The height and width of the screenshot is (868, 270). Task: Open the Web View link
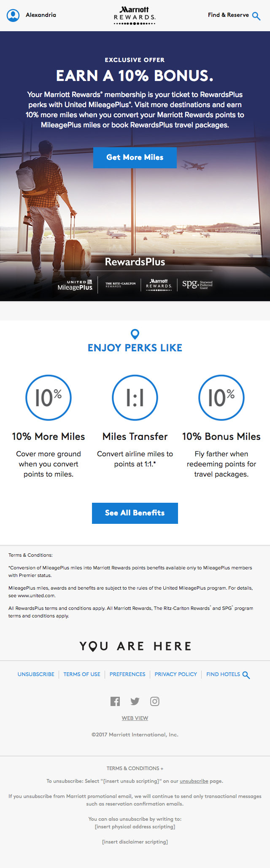pos(135,718)
